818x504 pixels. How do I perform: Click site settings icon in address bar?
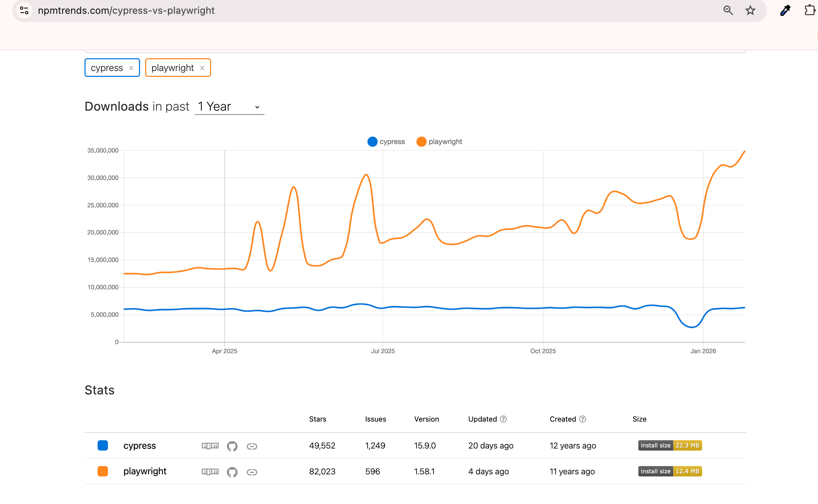click(24, 10)
